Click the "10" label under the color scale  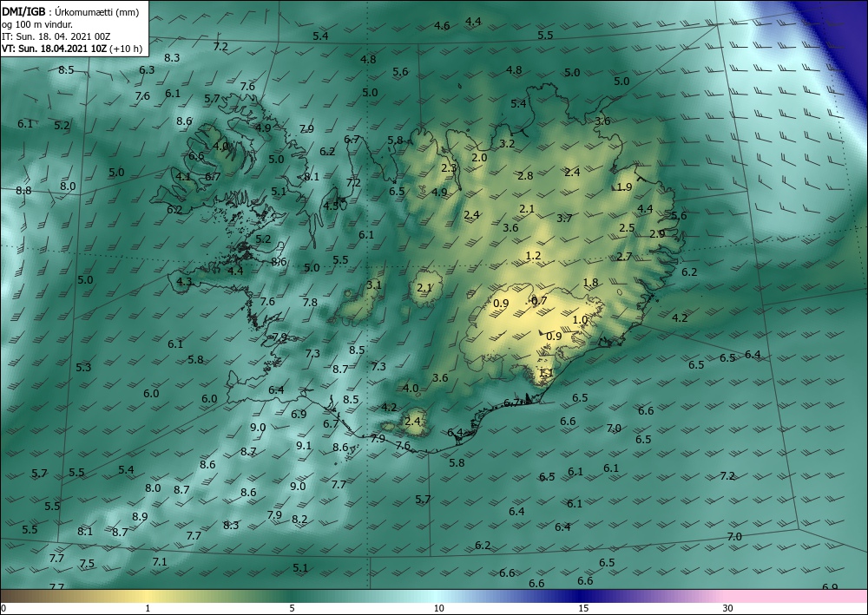coord(438,608)
